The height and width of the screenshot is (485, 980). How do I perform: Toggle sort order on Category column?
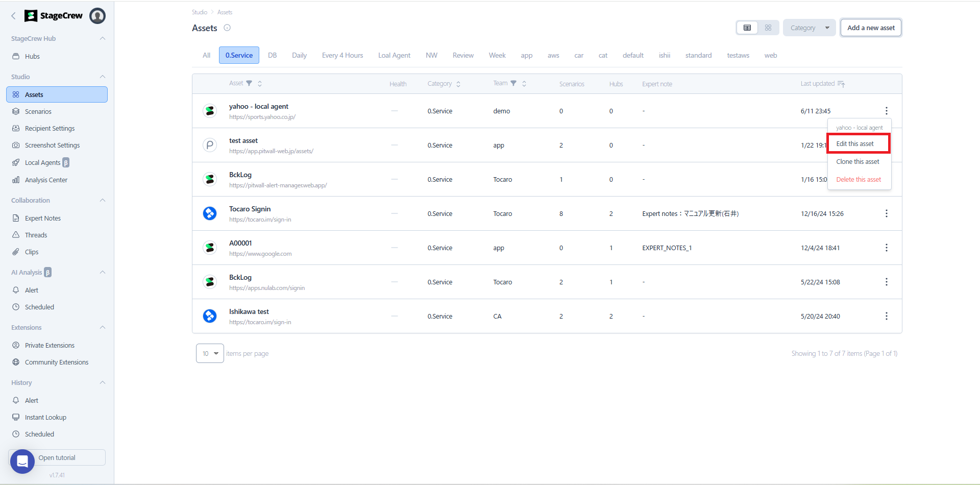[458, 84]
